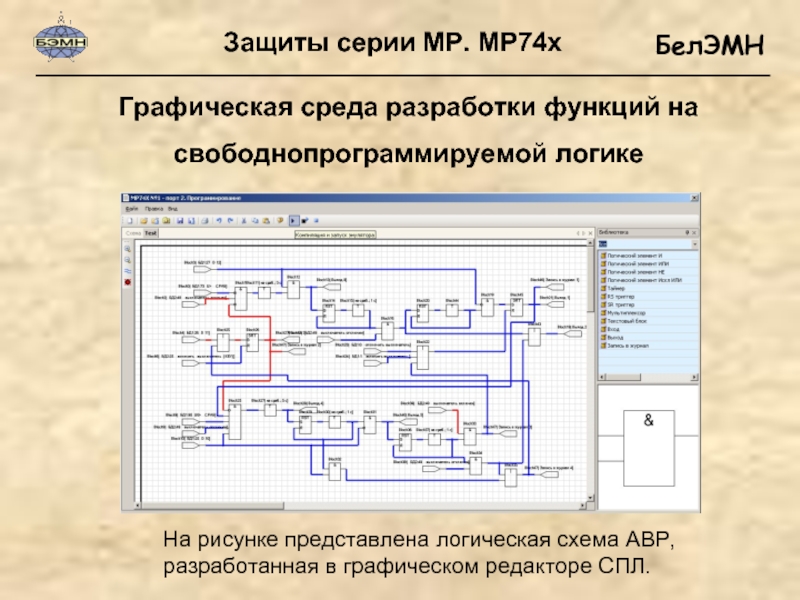The height and width of the screenshot is (600, 800).
Task: Click the New document toolbar icon
Action: [x=130, y=221]
